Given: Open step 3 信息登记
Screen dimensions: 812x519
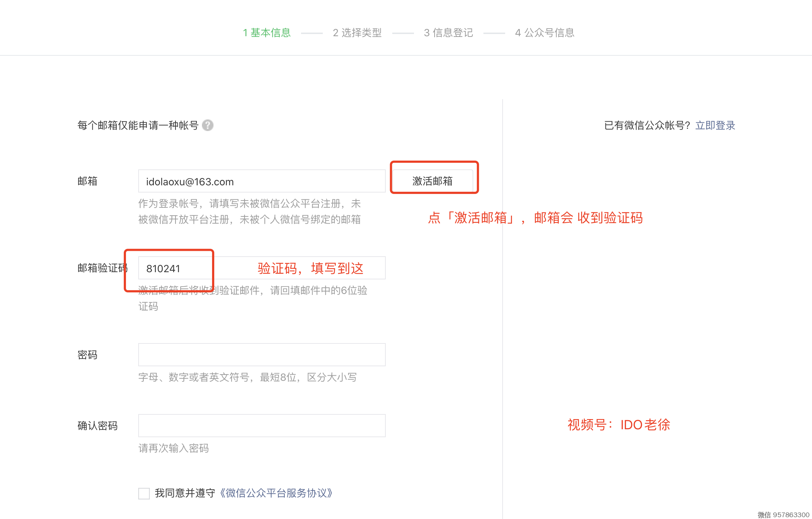Looking at the screenshot, I should click(448, 33).
